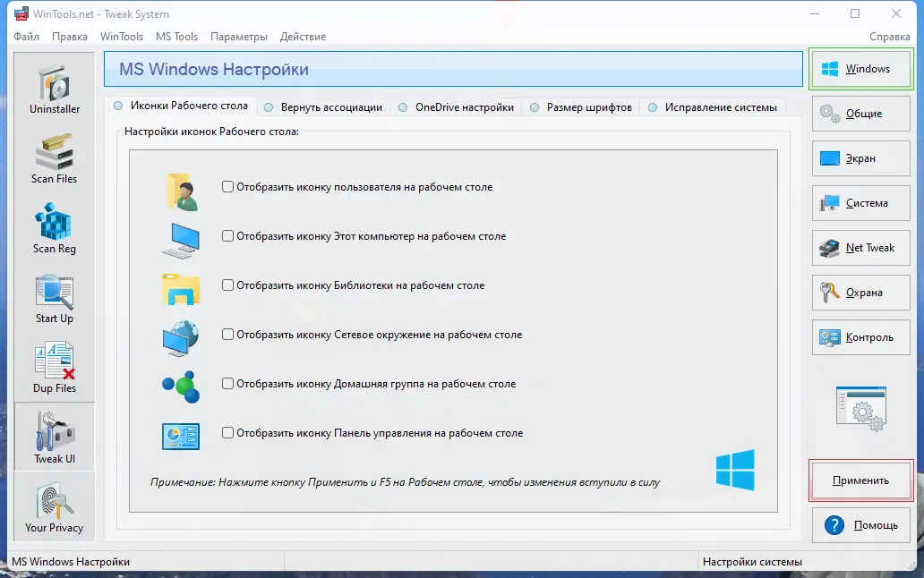
Task: Click the Network globe icon
Action: [181, 338]
